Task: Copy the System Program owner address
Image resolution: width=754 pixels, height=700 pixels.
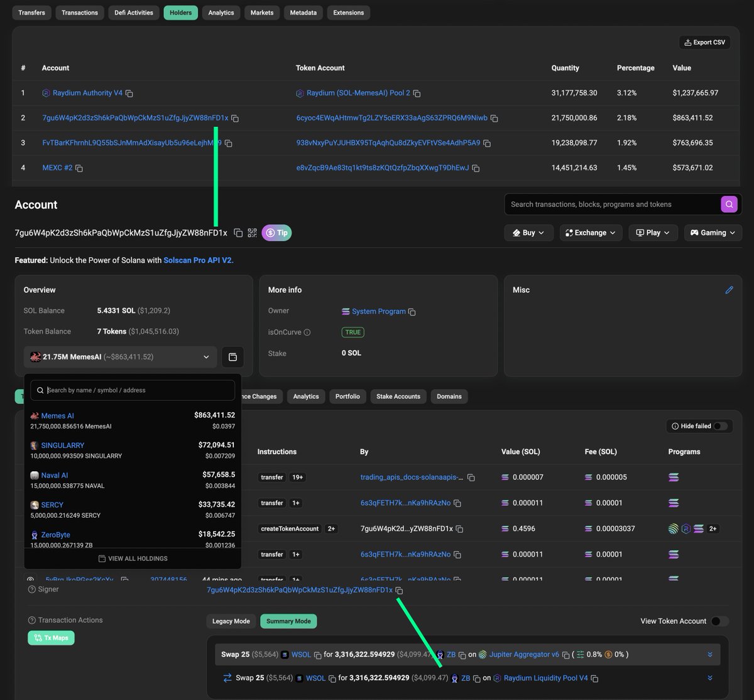Action: click(x=412, y=312)
